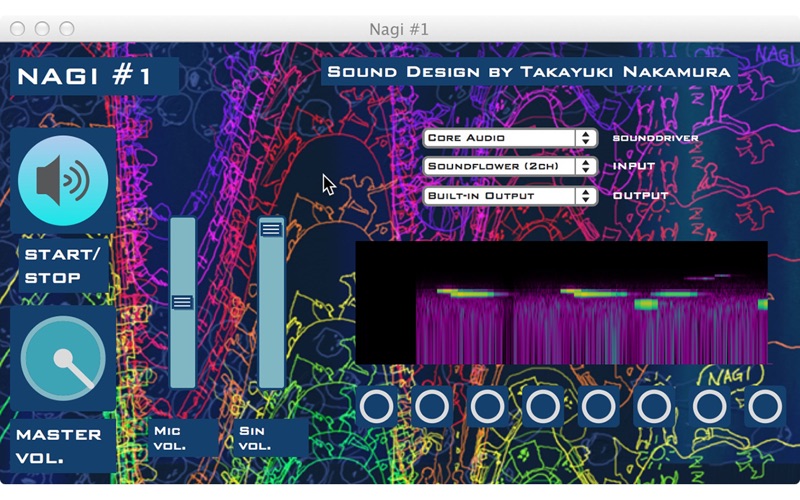Toggle the eighth circle button below the spectrogram
This screenshot has width=800, height=500.
click(x=765, y=407)
